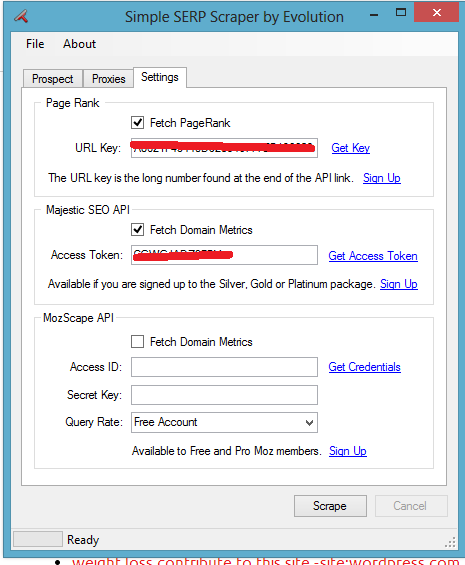The width and height of the screenshot is (465, 565).
Task: Focus the Secret Key input field
Action: click(x=224, y=395)
